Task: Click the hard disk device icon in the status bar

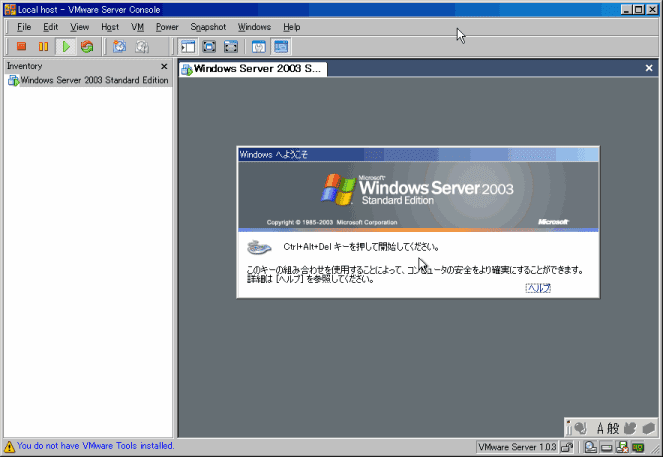Action: (606, 447)
